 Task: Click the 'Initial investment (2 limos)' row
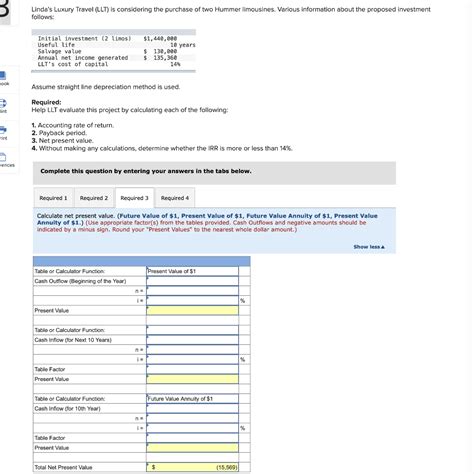tap(113, 39)
